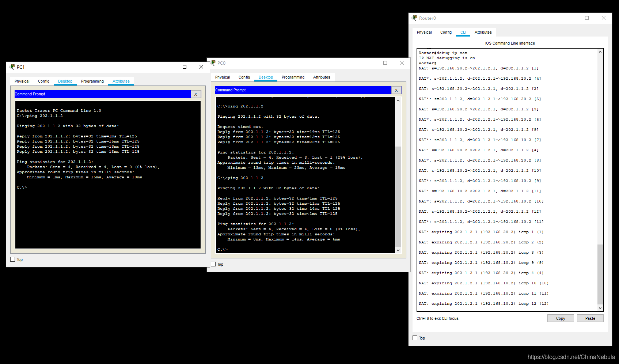Select the CLI tab in Router0 window

[x=463, y=32]
